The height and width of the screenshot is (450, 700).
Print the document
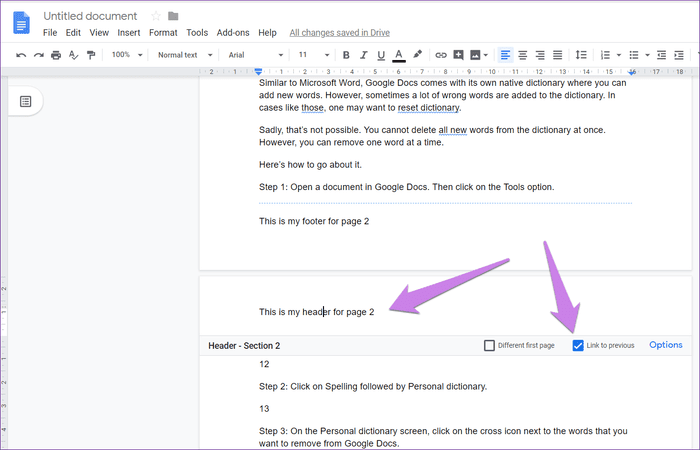56,55
